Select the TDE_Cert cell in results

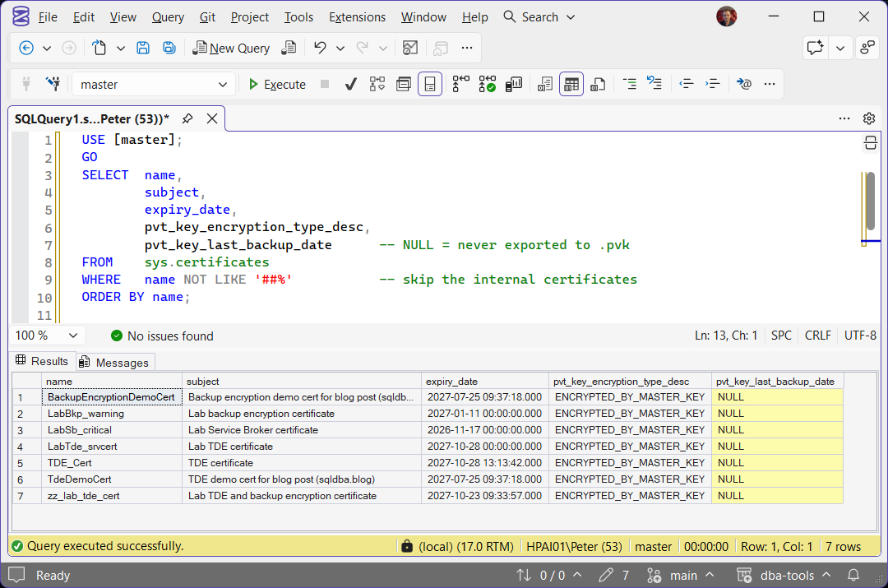coord(112,463)
